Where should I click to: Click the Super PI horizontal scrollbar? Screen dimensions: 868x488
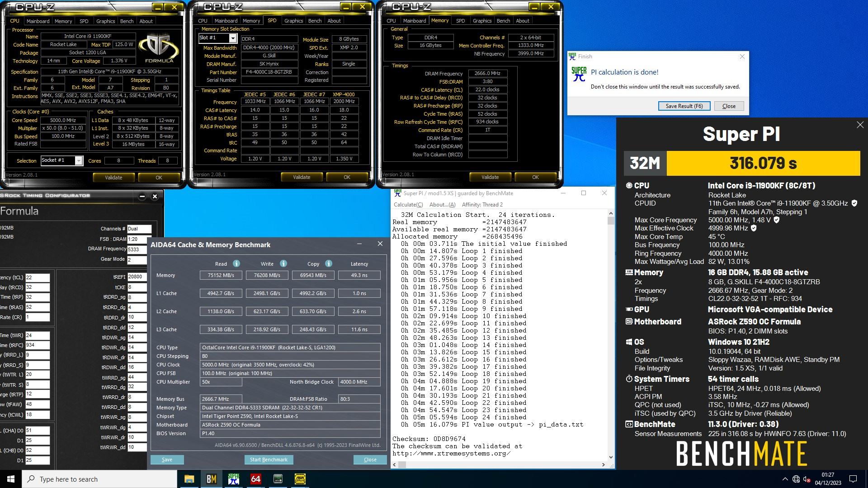pos(499,465)
